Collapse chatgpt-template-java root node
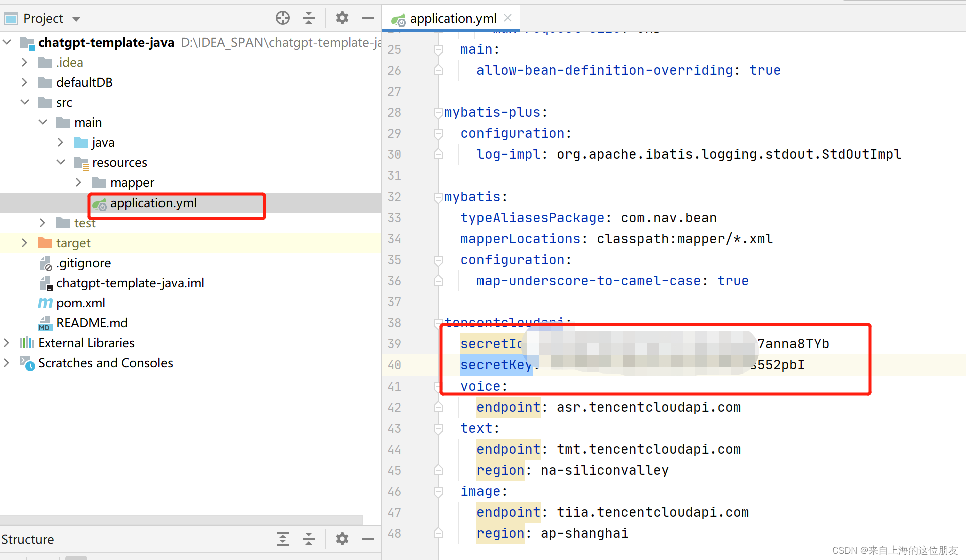966x560 pixels. pyautogui.click(x=7, y=42)
